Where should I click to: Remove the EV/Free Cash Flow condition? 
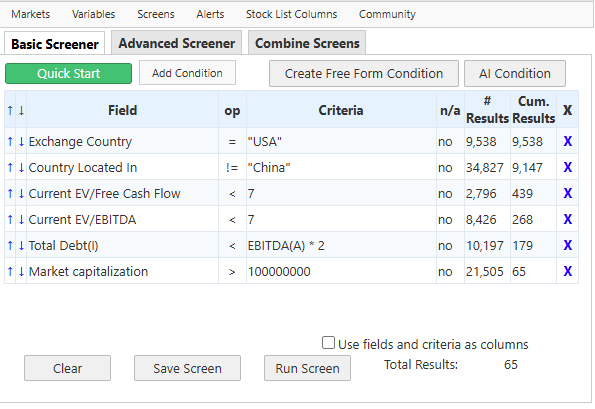[x=567, y=193]
